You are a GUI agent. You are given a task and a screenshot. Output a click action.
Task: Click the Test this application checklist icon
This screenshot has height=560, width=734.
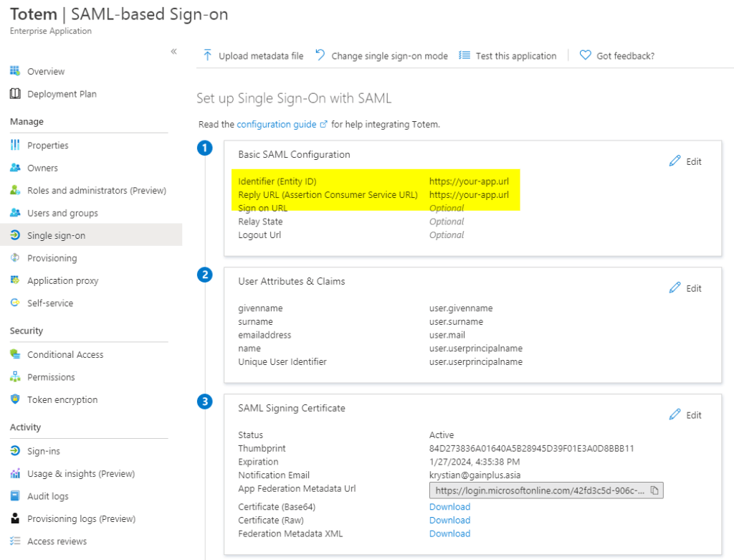pyautogui.click(x=464, y=55)
